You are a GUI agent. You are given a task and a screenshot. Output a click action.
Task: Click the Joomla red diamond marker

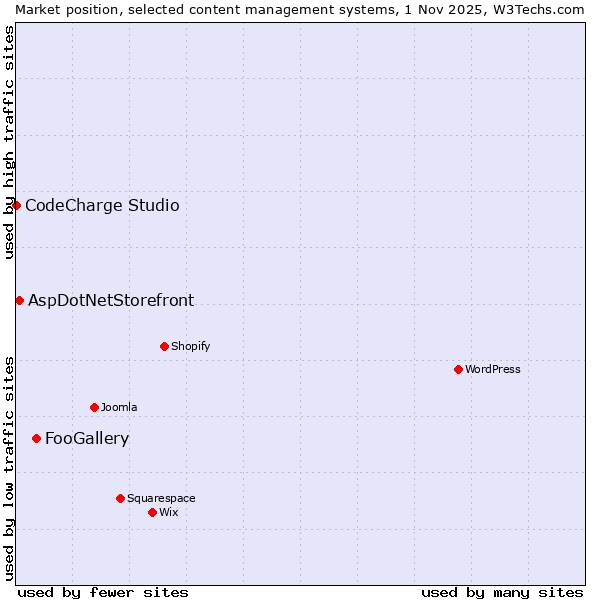(x=94, y=407)
